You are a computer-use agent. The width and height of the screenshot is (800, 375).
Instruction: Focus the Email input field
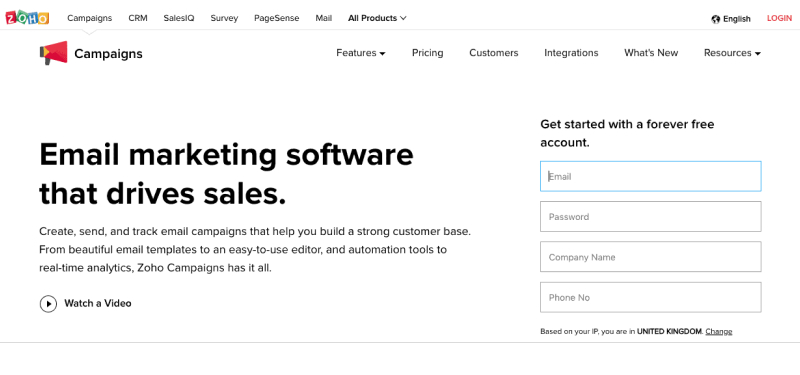651,177
